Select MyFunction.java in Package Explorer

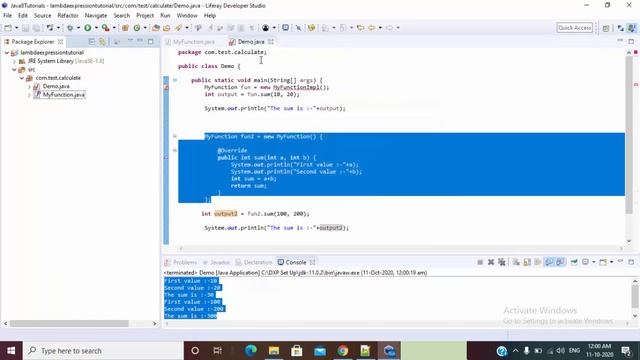tap(64, 95)
